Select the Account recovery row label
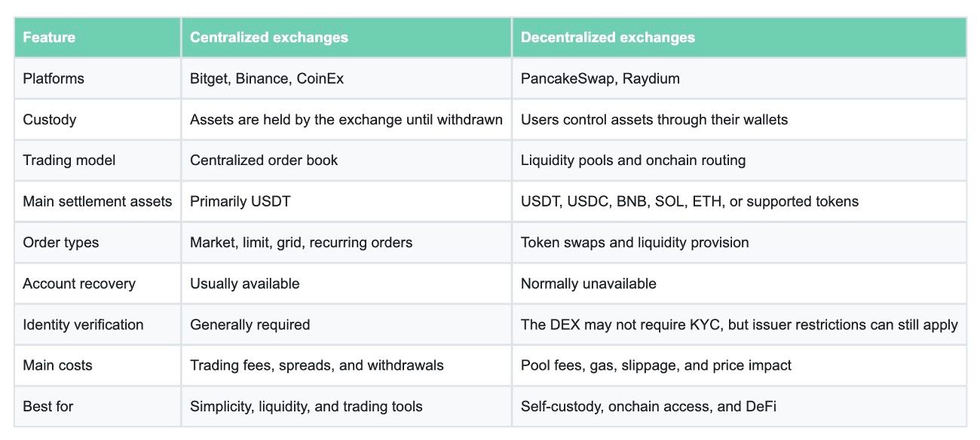The image size is (980, 440). click(97, 283)
